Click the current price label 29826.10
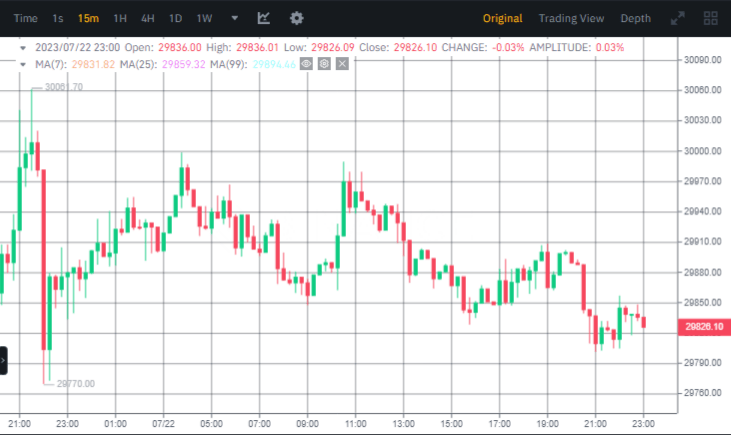The width and height of the screenshot is (731, 435). pos(704,327)
